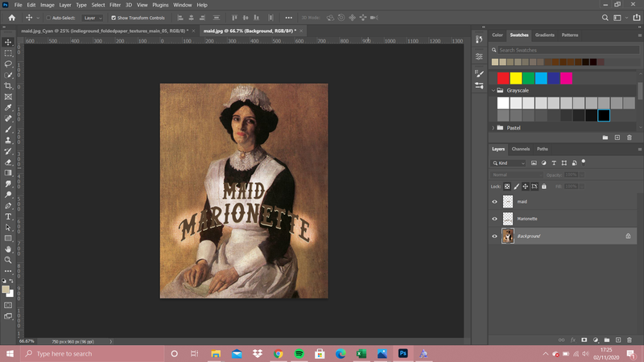Select the Rectangular Marquee tool
Image resolution: width=644 pixels, height=362 pixels.
tap(8, 53)
